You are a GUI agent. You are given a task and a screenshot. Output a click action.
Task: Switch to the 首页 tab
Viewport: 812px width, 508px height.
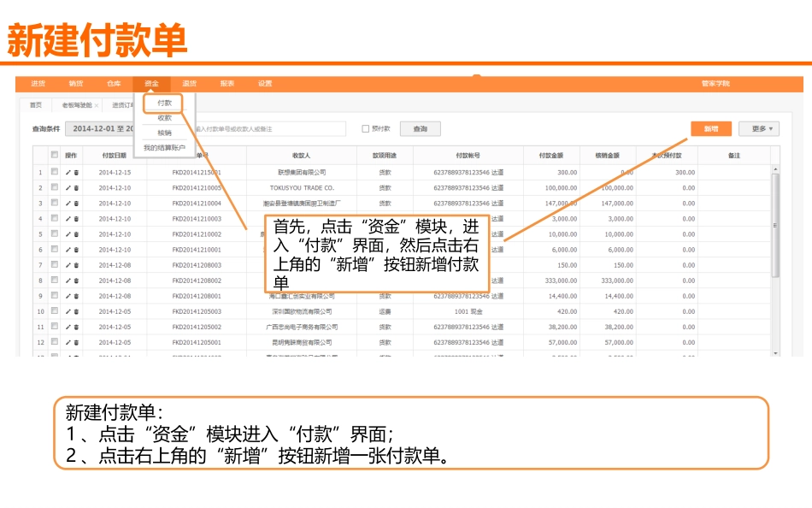point(36,105)
